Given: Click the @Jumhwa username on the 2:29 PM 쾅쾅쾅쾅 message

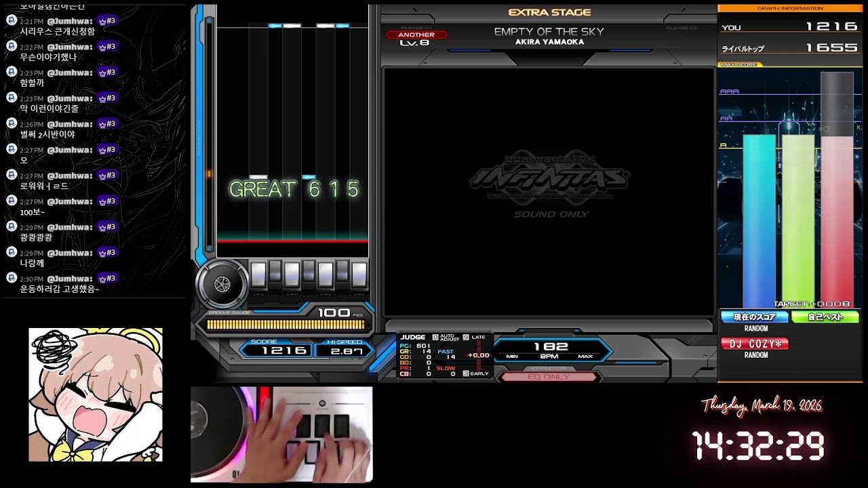Looking at the screenshot, I should pos(70,227).
